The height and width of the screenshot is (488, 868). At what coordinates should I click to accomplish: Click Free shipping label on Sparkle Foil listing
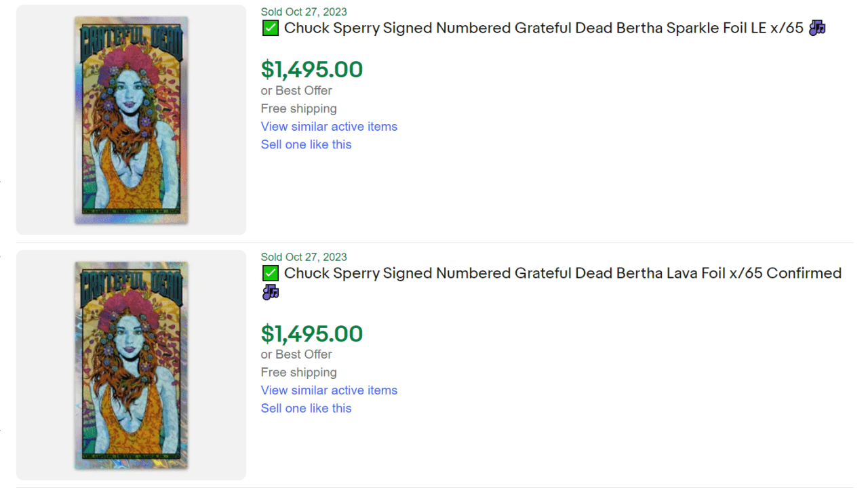tap(298, 108)
